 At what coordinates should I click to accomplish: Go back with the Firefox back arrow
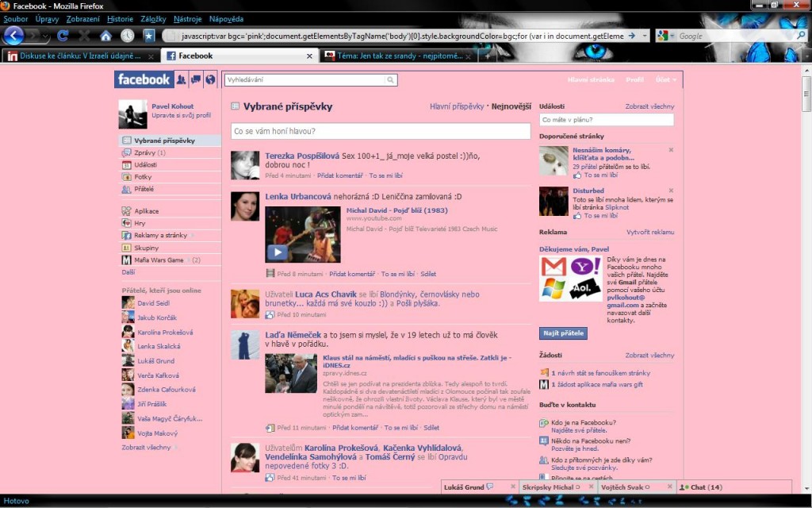[13, 36]
